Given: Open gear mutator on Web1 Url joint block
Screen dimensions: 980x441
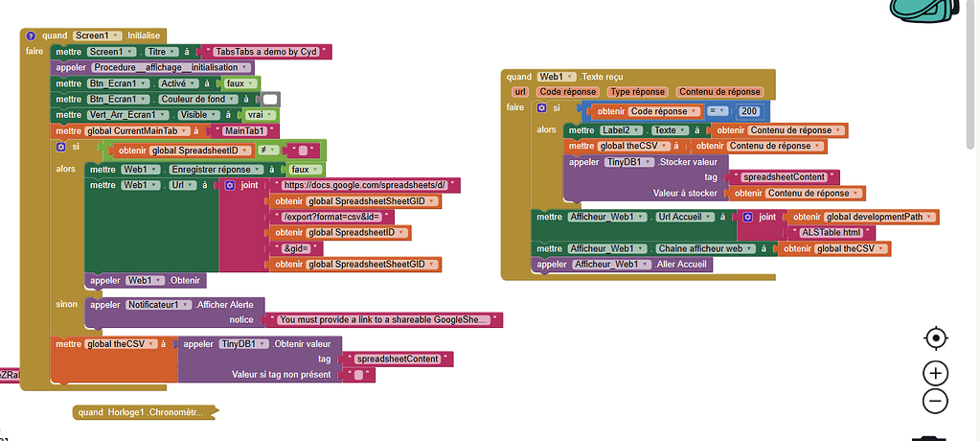Looking at the screenshot, I should click(x=229, y=185).
